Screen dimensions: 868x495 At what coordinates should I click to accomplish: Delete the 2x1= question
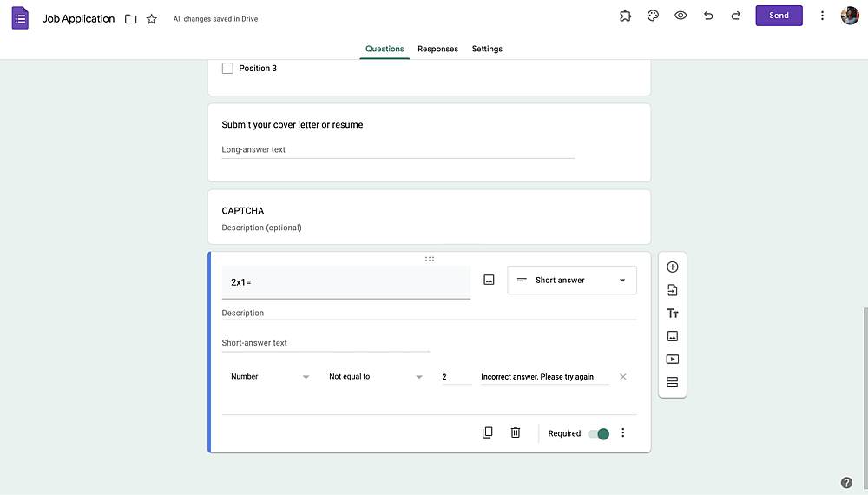pos(516,432)
